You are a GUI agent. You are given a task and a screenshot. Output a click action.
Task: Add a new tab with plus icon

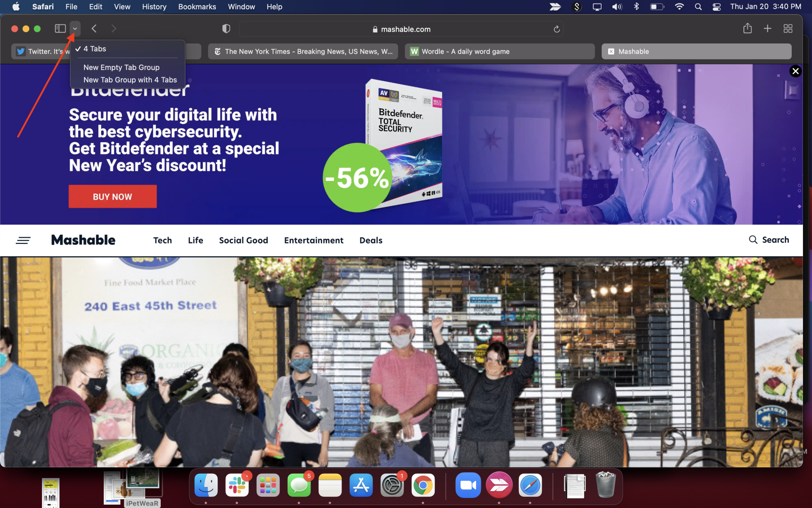767,28
